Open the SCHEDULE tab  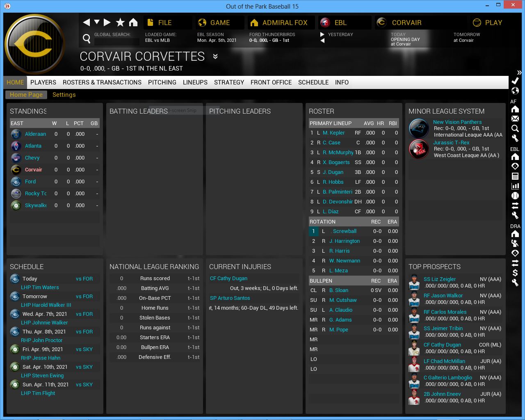point(313,82)
